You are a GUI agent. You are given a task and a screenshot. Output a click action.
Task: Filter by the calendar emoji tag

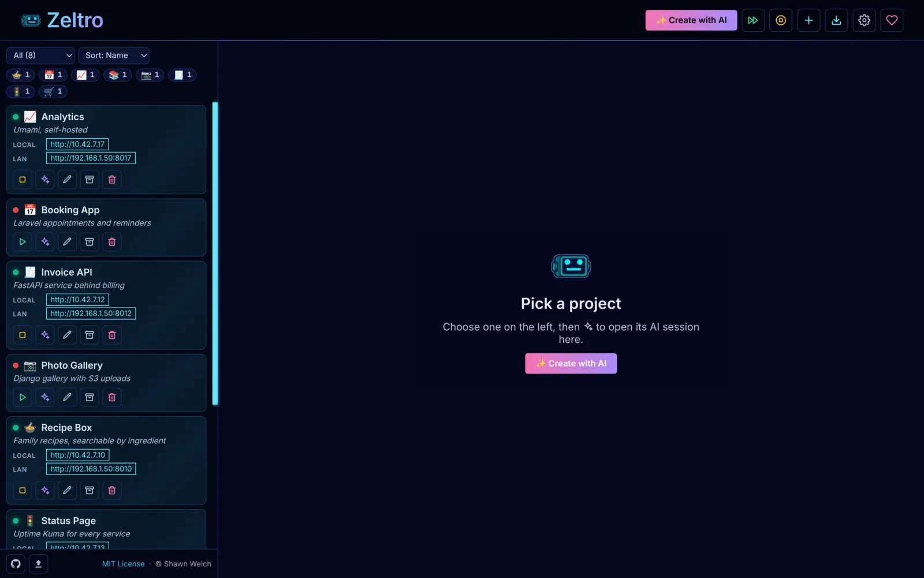[53, 75]
